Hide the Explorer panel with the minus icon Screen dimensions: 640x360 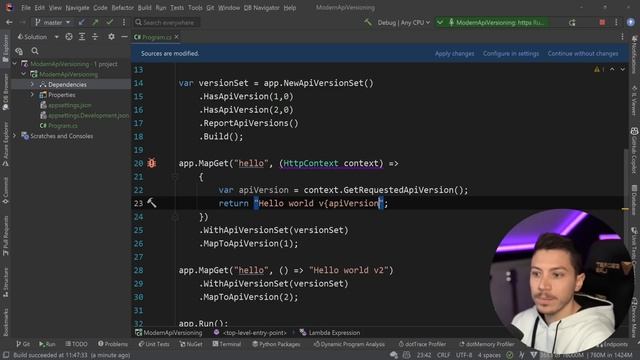pos(124,37)
